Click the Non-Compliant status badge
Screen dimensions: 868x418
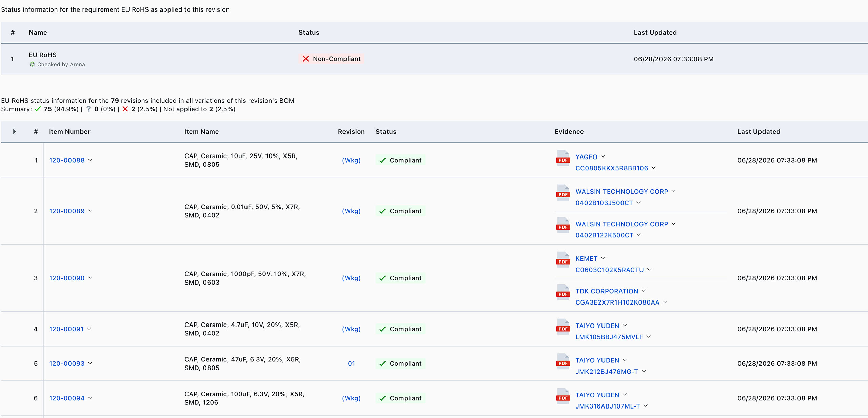coord(331,59)
